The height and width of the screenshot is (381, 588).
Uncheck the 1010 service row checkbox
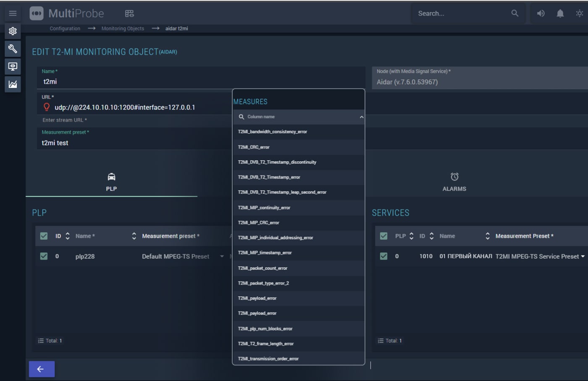tap(383, 256)
